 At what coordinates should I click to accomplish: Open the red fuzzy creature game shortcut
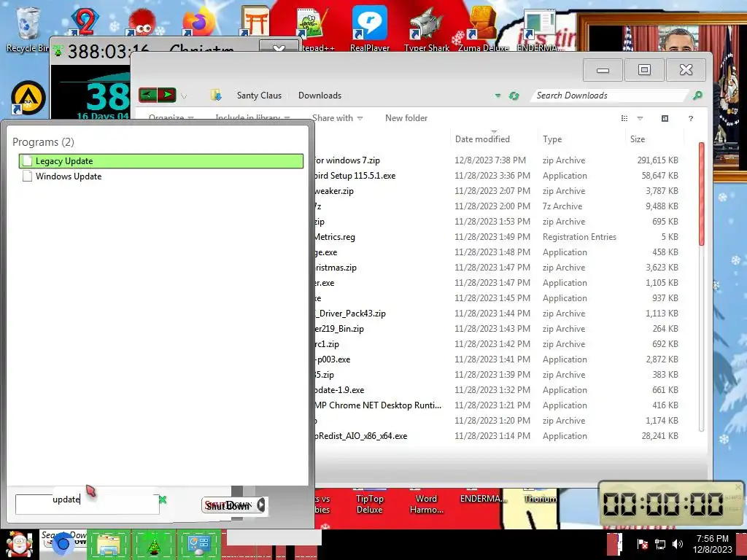coord(141,22)
